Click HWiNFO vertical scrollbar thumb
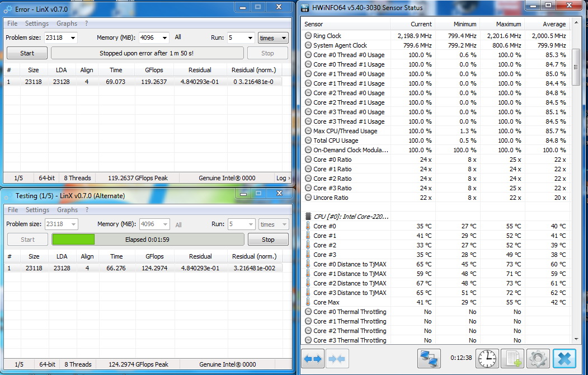588x375 pixels. click(576, 67)
